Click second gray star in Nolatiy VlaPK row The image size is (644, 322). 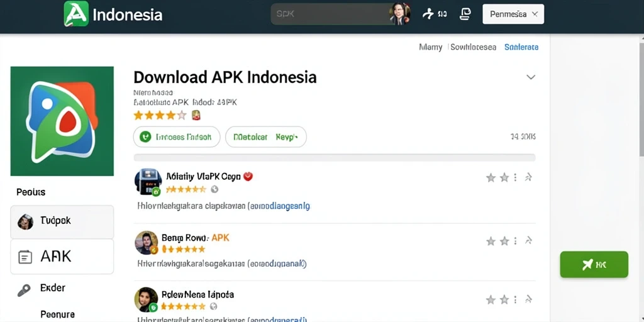pos(504,177)
